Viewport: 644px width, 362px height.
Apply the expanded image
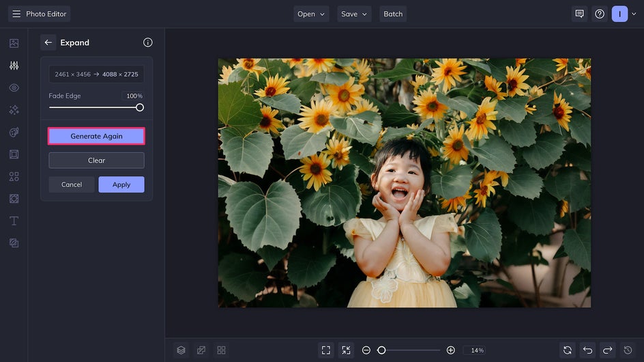click(121, 184)
